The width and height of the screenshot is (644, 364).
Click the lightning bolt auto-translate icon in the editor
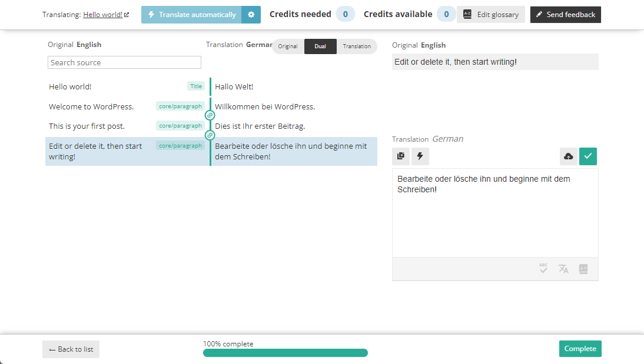[420, 156]
